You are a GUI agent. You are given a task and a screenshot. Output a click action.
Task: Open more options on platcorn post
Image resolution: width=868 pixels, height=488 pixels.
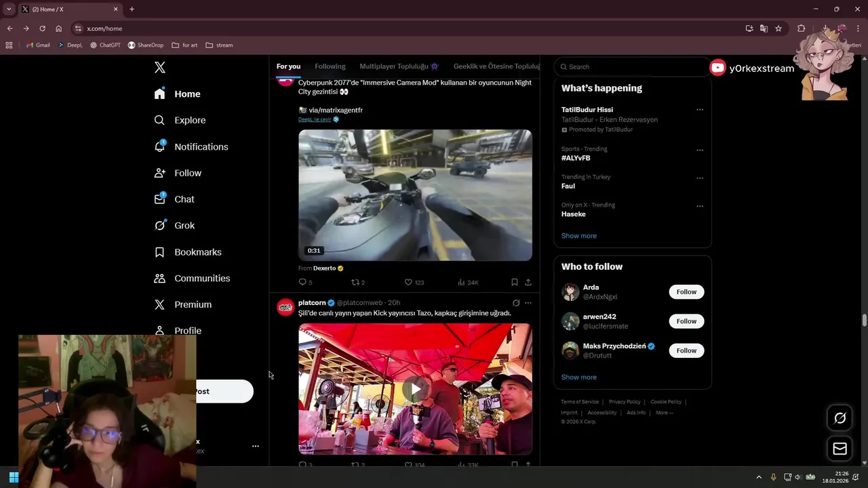pyautogui.click(x=528, y=303)
